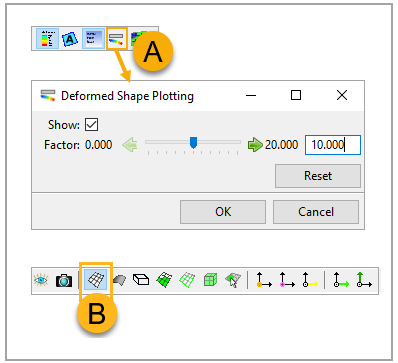Click the camera snapshot icon

[64, 280]
